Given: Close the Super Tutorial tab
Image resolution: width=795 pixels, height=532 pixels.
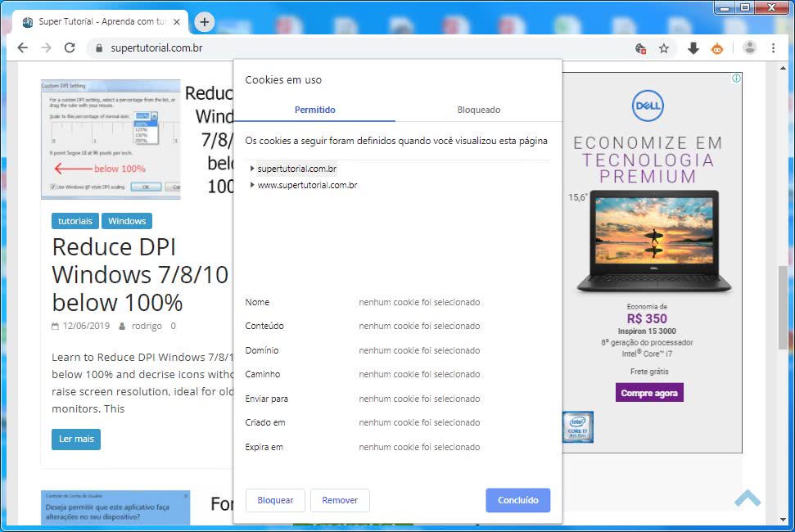Looking at the screenshot, I should [177, 22].
